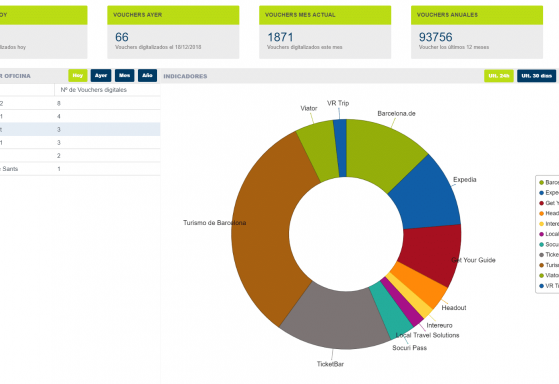
Task: Click the Vouchers Anuales value 93756
Action: pyautogui.click(x=435, y=37)
